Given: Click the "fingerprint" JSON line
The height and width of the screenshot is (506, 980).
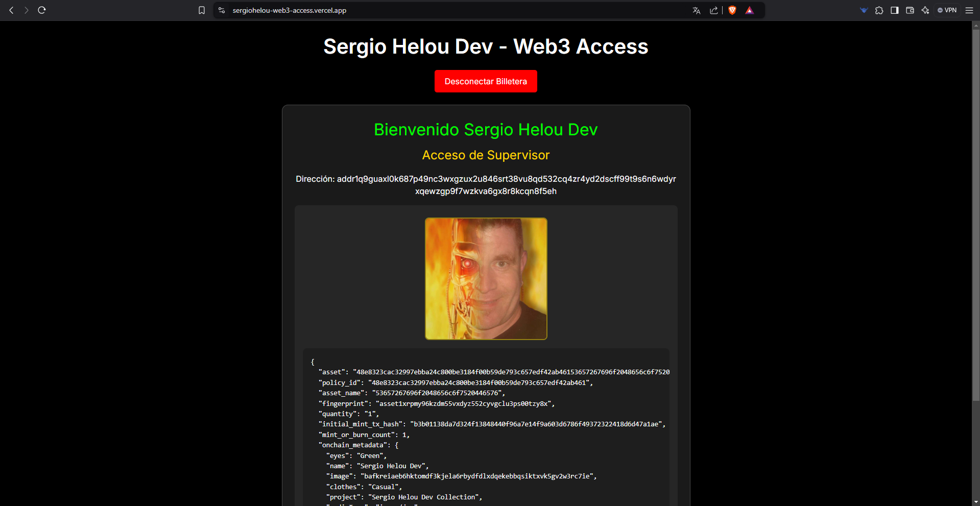Looking at the screenshot, I should pyautogui.click(x=437, y=403).
